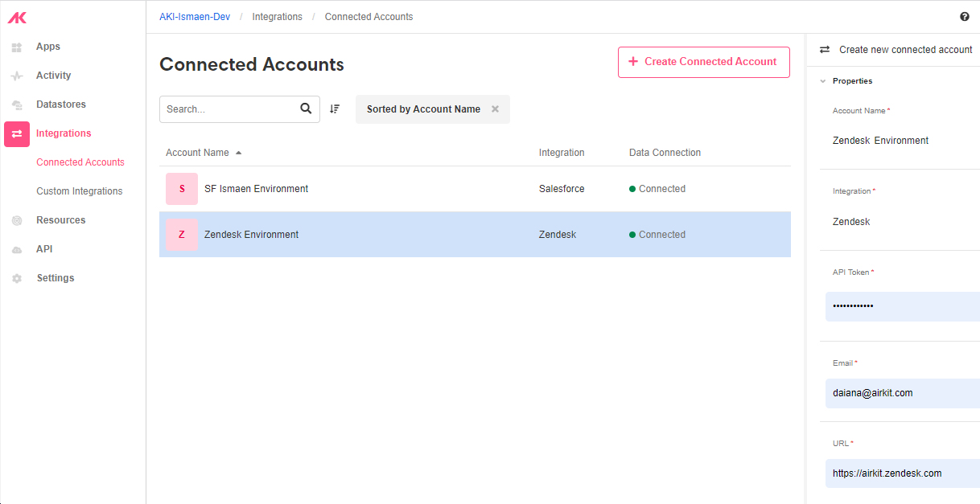Viewport: 980px width, 504px height.
Task: Select the Zendesk Environment row
Action: [475, 235]
